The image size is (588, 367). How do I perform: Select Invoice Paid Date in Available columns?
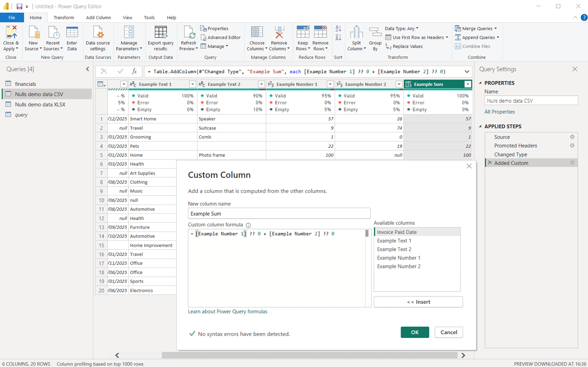coord(397,232)
